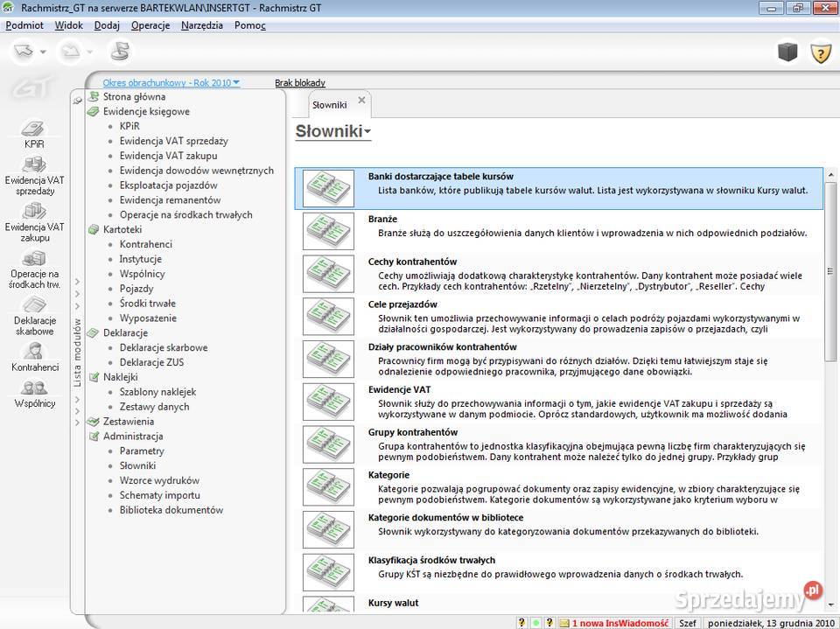Click the dictionary list scrollbar thumb

click(830, 272)
